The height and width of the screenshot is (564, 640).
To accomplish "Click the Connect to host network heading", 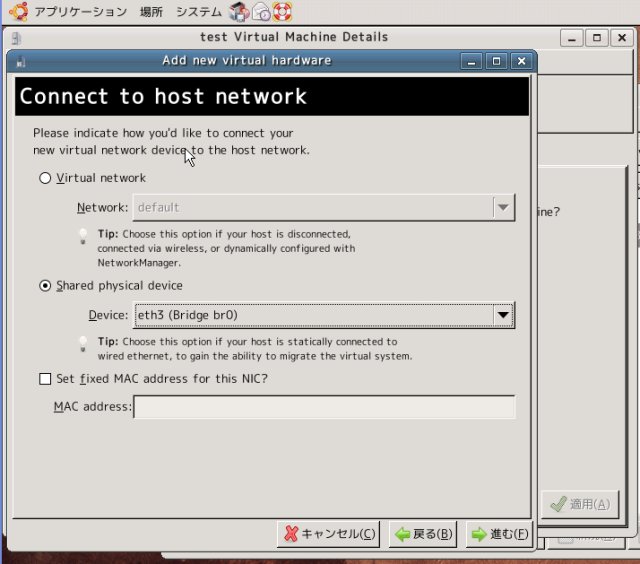I will click(x=163, y=97).
